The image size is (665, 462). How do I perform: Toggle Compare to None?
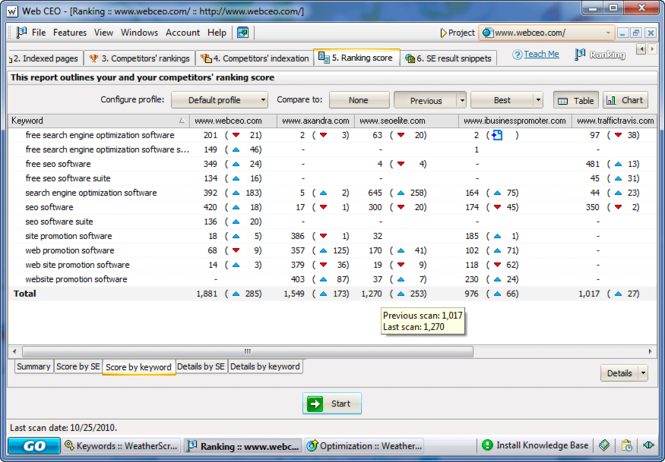(359, 100)
